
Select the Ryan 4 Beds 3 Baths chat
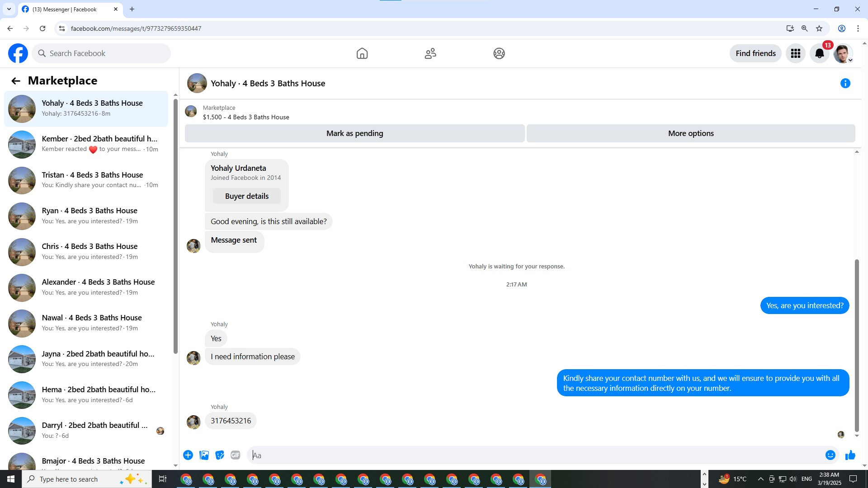click(x=86, y=216)
